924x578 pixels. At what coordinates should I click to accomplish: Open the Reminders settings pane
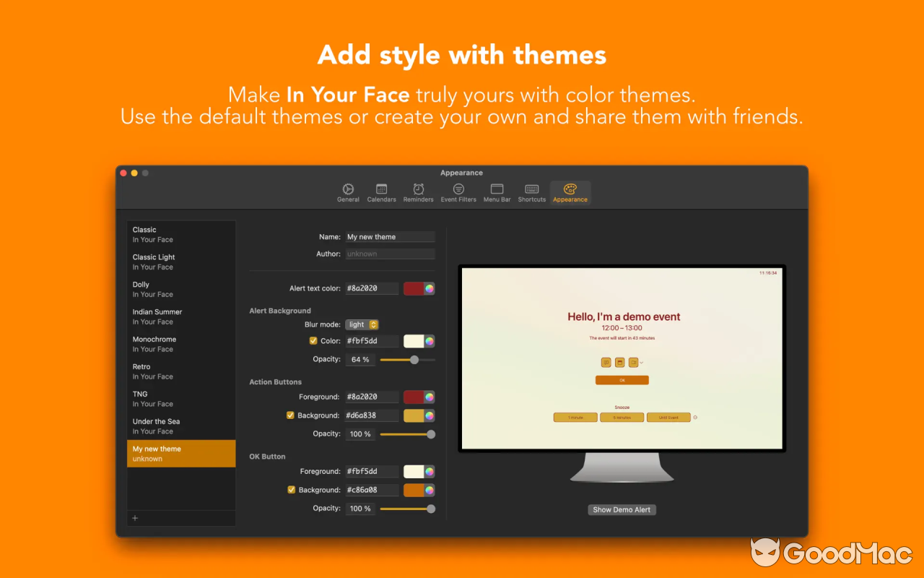pos(418,192)
